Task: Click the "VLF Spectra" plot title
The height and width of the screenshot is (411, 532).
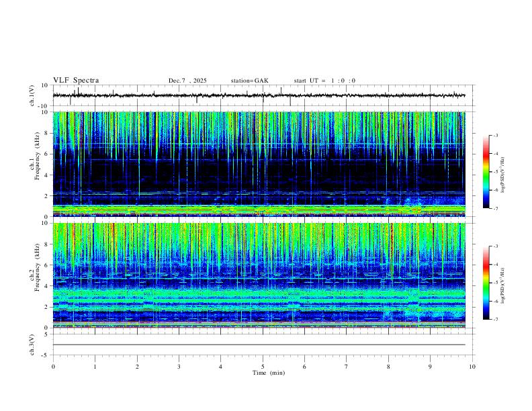Action: click(x=76, y=81)
